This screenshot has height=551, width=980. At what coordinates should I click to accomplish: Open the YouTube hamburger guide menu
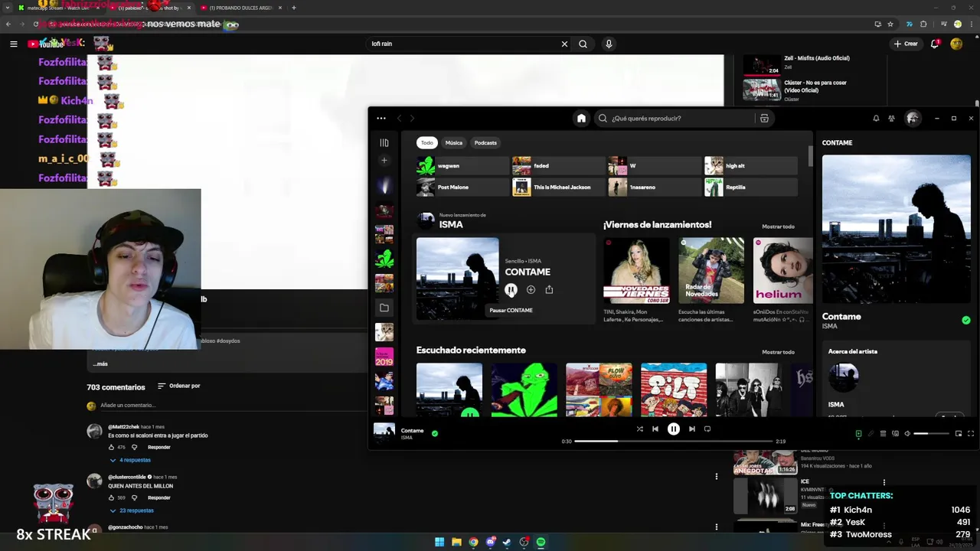(13, 44)
